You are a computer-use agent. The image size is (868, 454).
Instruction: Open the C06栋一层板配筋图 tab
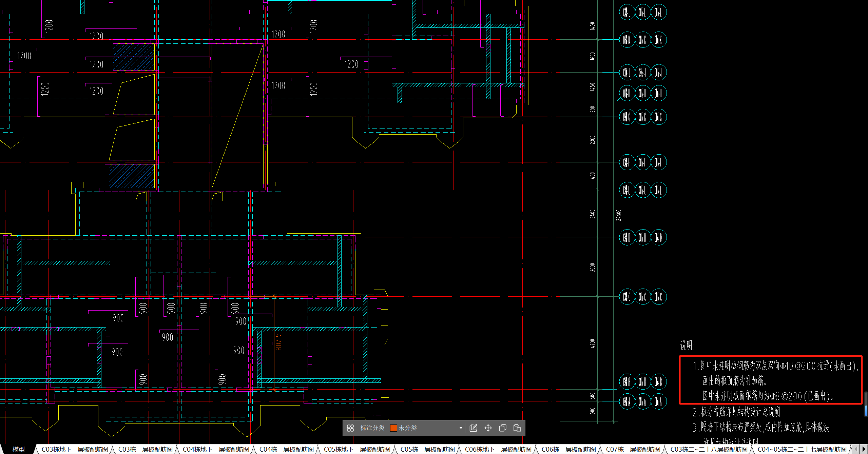point(569,449)
